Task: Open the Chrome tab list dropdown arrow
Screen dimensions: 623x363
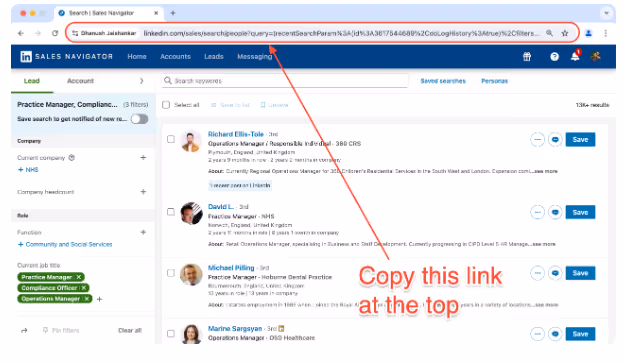Action: click(x=606, y=13)
